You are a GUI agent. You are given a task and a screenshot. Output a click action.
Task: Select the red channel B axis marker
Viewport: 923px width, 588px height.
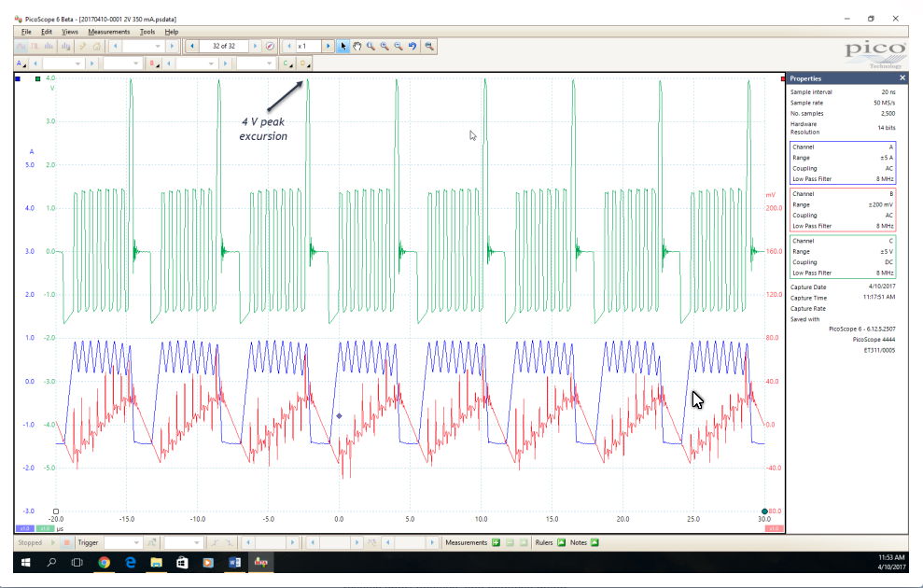coord(782,78)
